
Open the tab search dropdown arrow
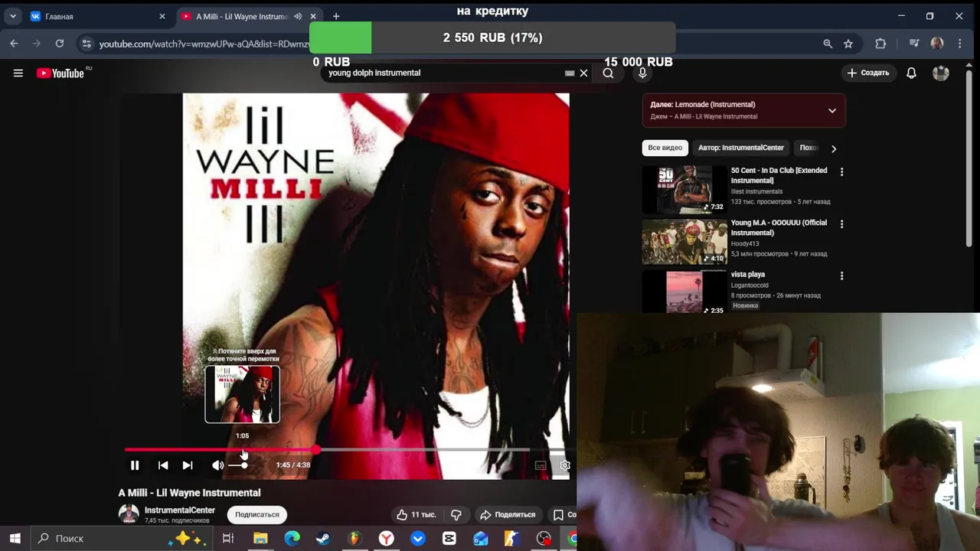12,16
